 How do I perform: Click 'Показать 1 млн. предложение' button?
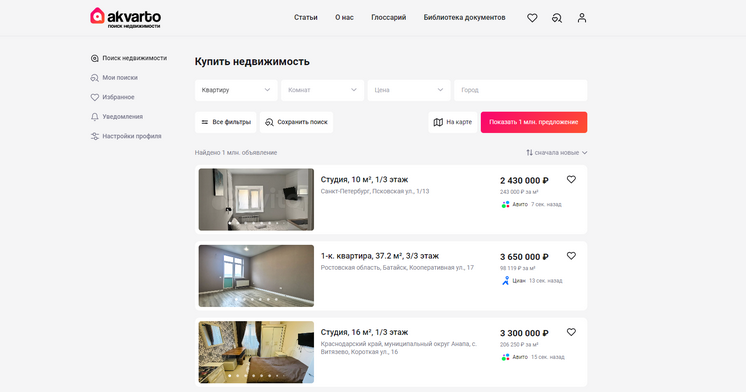534,122
